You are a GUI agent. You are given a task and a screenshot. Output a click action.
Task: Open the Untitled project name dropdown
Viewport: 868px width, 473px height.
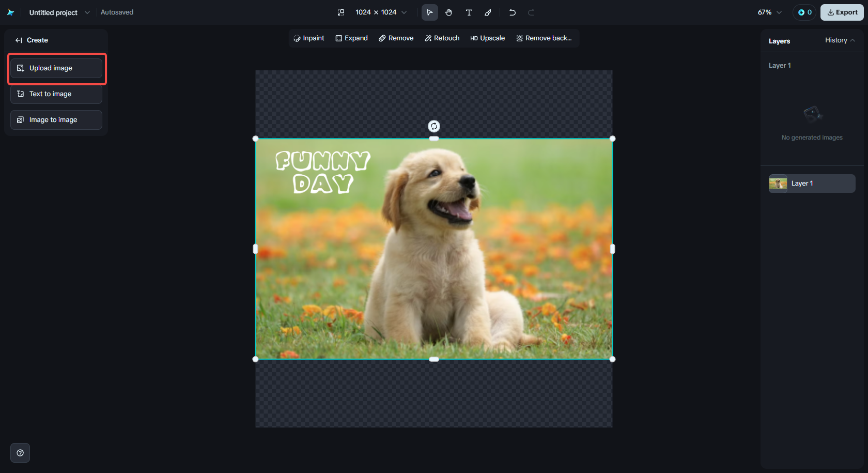[59, 12]
